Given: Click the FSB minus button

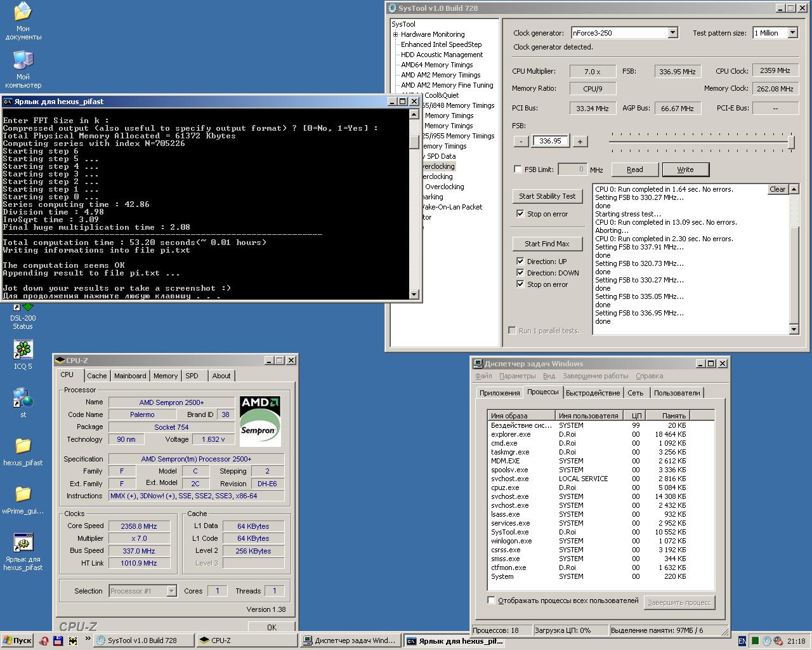Looking at the screenshot, I should click(x=521, y=142).
